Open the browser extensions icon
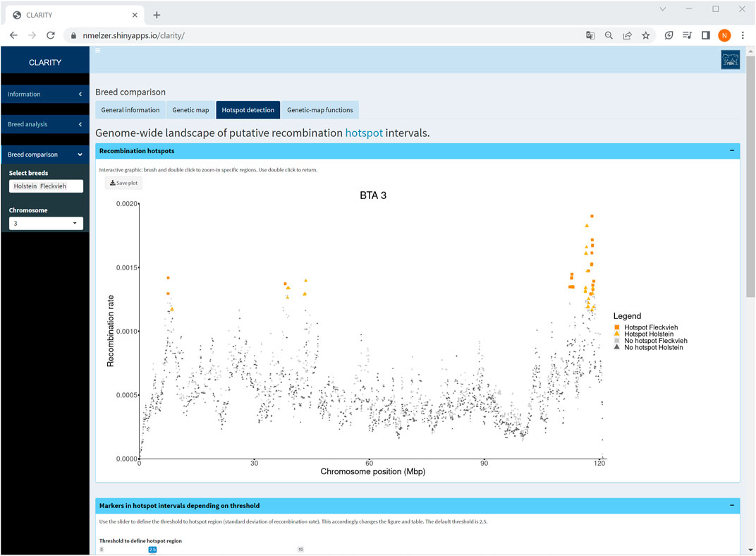The width and height of the screenshot is (756, 556). click(x=669, y=35)
